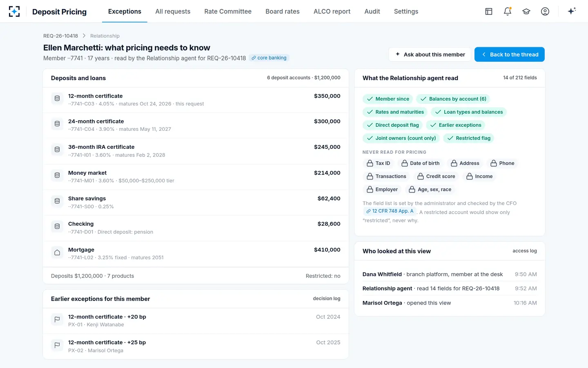Viewport: 588px width, 368px height.
Task: Click the 24-month certificate account icon
Action: [x=57, y=124]
